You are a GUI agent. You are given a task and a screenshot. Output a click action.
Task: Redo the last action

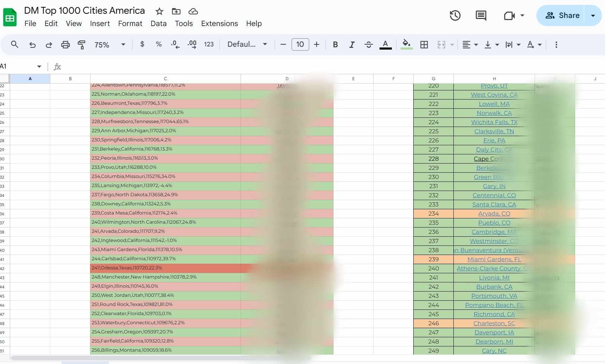tap(49, 44)
